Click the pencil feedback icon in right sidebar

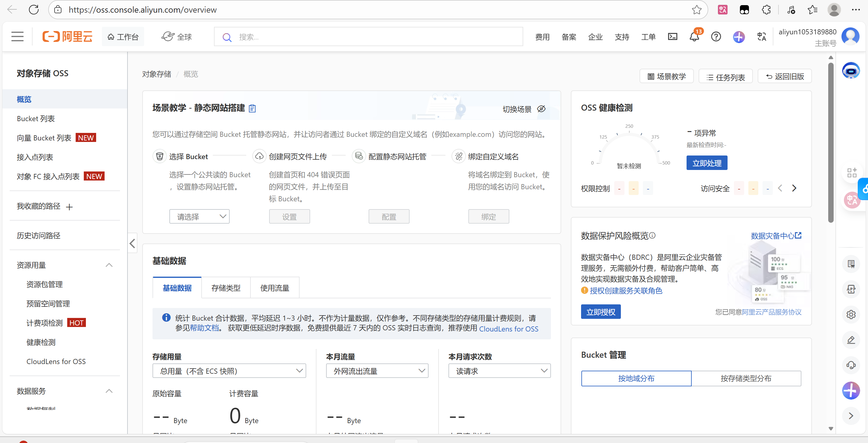tap(851, 340)
